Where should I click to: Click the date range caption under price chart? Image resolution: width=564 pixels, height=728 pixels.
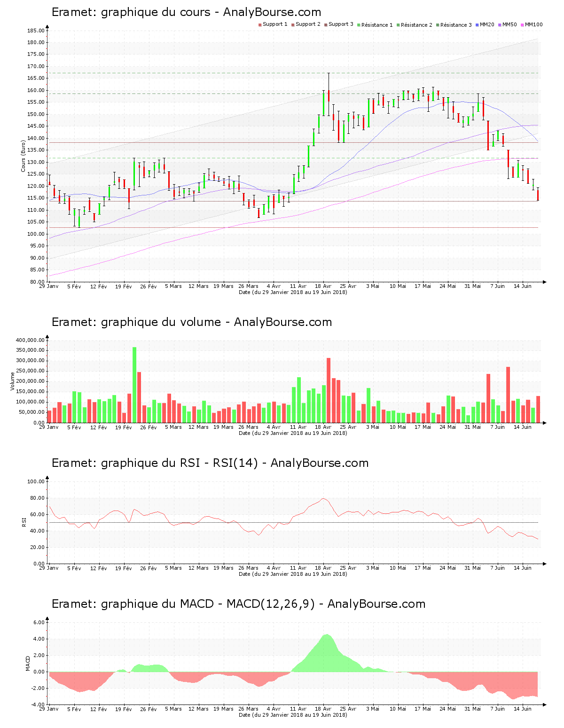pyautogui.click(x=293, y=292)
